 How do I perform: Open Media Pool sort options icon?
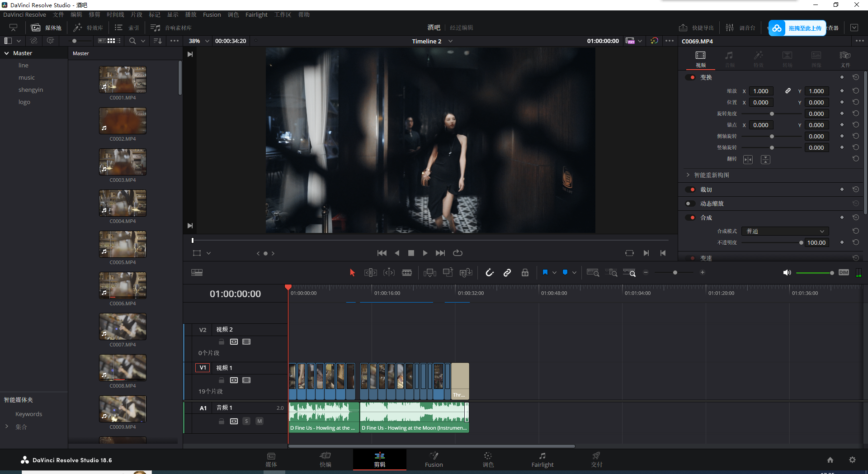(x=158, y=41)
